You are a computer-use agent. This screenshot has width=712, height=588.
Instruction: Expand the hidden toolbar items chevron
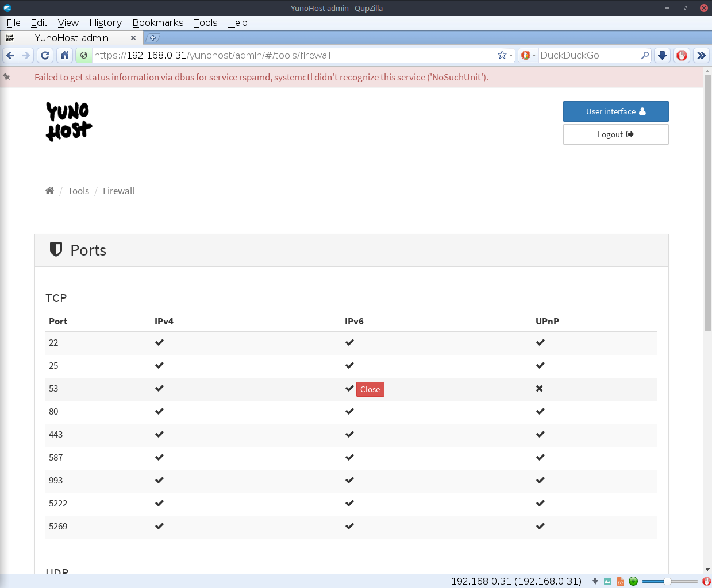(701, 55)
